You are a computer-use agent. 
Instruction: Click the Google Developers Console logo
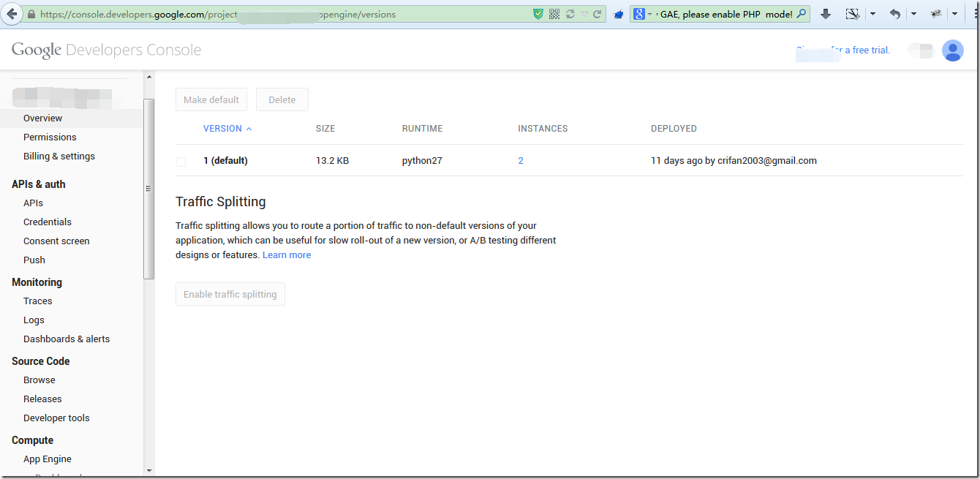click(106, 50)
